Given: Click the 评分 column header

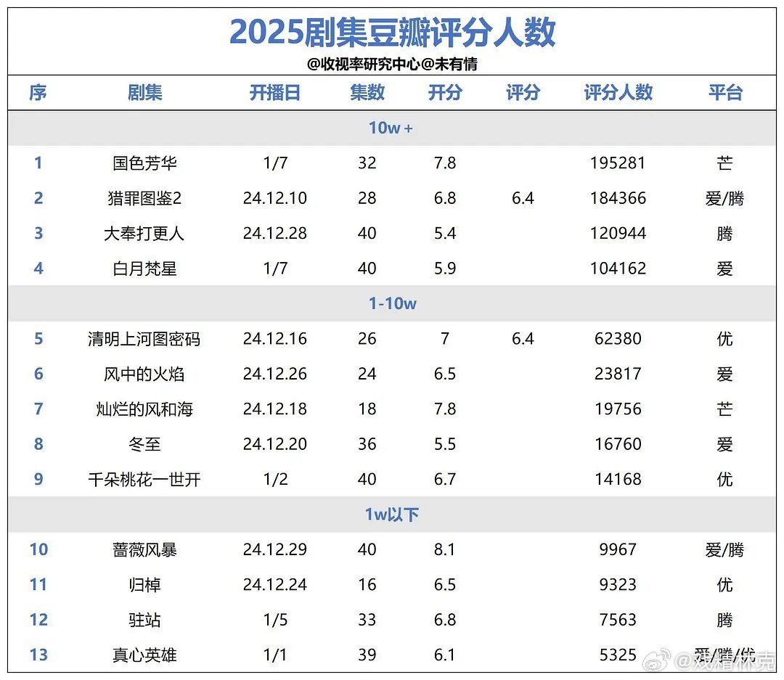Looking at the screenshot, I should [523, 92].
